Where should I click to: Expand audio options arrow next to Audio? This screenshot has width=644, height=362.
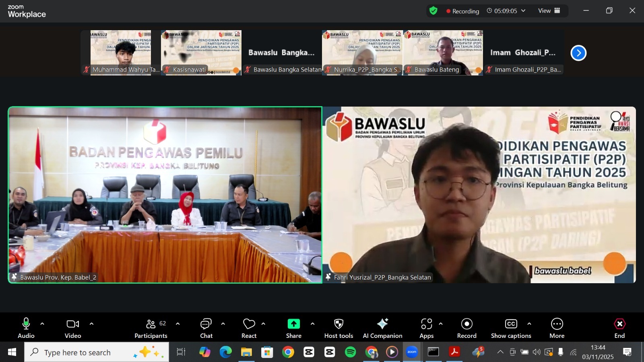click(x=42, y=324)
